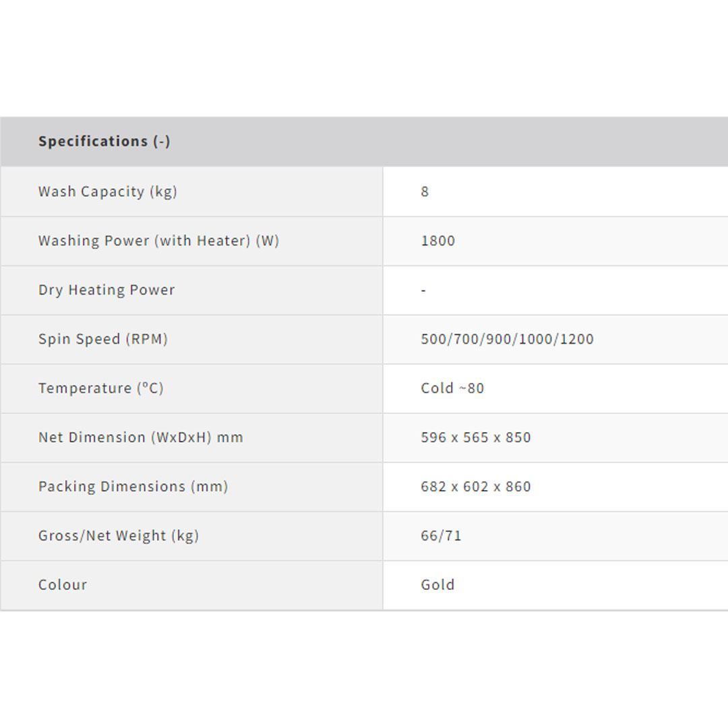The image size is (728, 728).
Task: Click the Temperature (°C) label
Action: [x=101, y=388]
